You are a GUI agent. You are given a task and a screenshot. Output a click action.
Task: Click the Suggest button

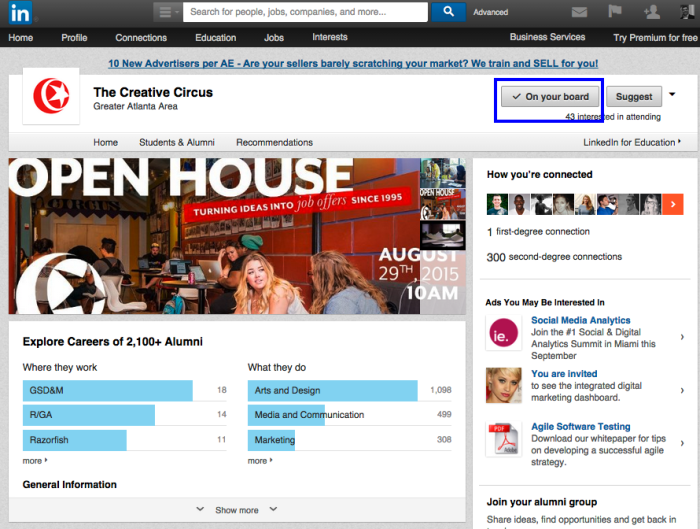click(x=634, y=96)
